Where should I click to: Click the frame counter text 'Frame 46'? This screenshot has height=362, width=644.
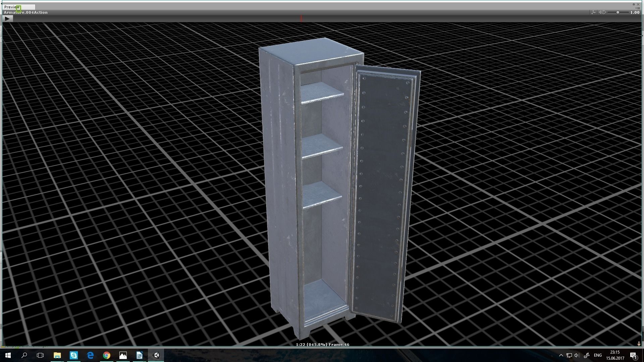[339, 345]
